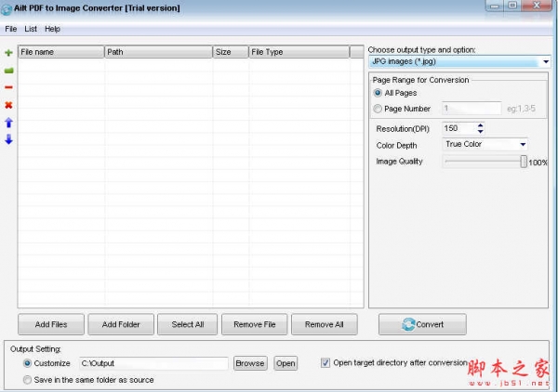Minimize the converter window

coord(494,6)
